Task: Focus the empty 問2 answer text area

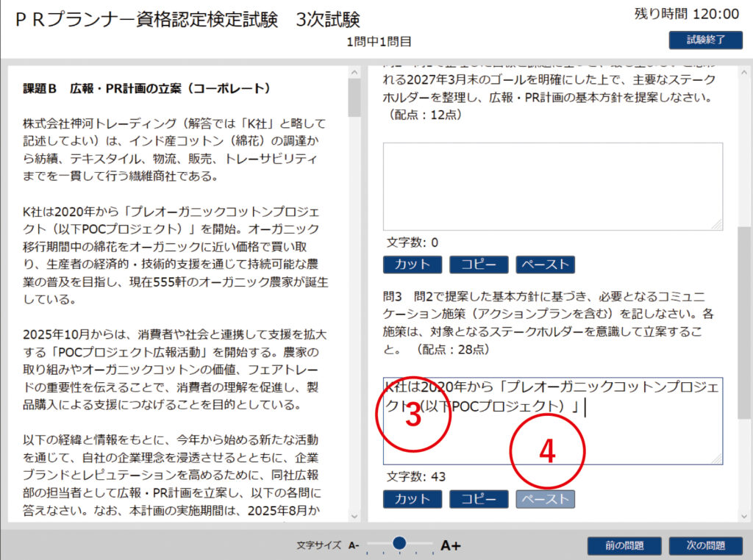Action: (552, 186)
